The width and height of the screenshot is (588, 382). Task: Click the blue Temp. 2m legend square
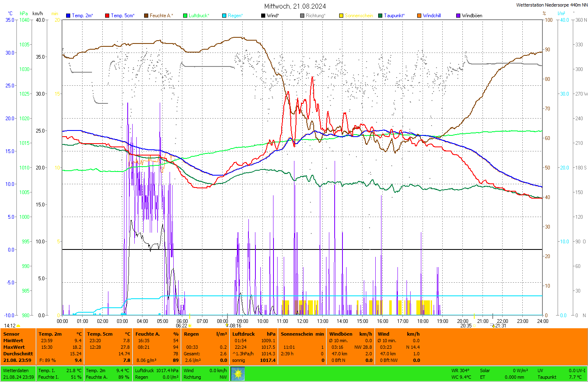click(68, 16)
